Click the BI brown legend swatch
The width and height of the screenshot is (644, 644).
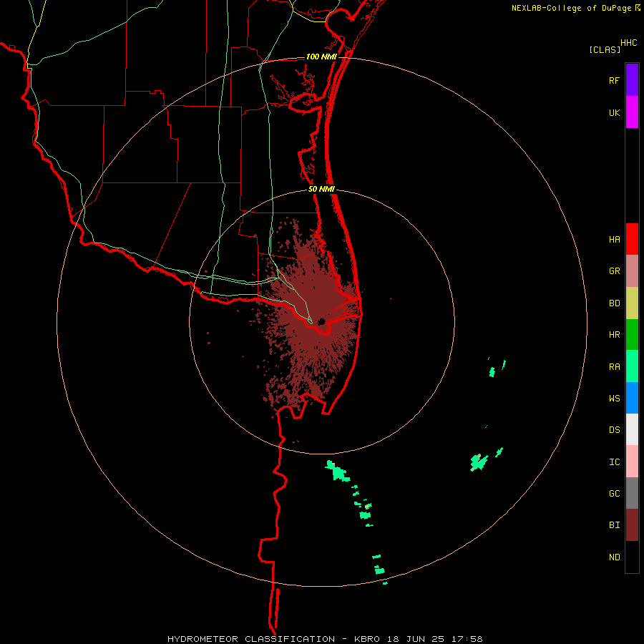(x=632, y=525)
